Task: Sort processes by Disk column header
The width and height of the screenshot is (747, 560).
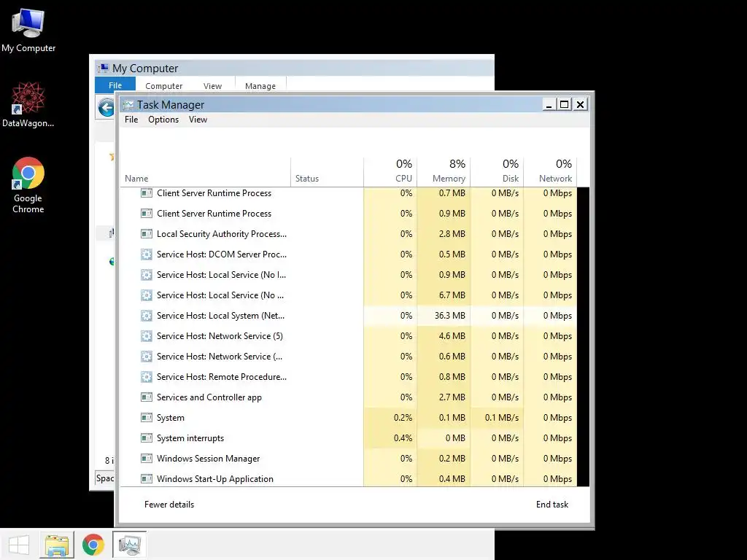Action: (497, 172)
